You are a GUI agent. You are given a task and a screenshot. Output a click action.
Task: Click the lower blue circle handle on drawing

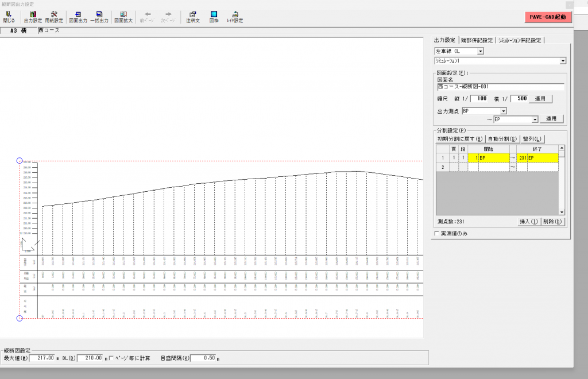tap(20, 318)
